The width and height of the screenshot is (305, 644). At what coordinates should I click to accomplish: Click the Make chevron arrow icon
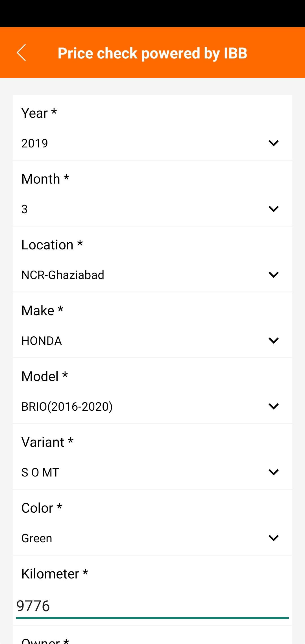point(273,341)
